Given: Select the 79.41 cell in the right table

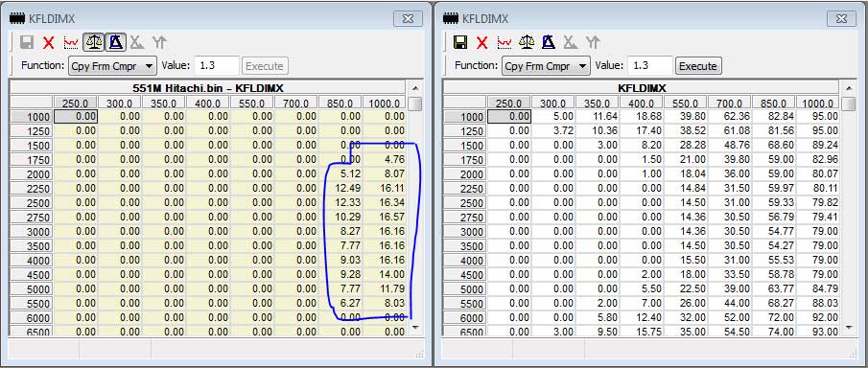Looking at the screenshot, I should point(818,218).
